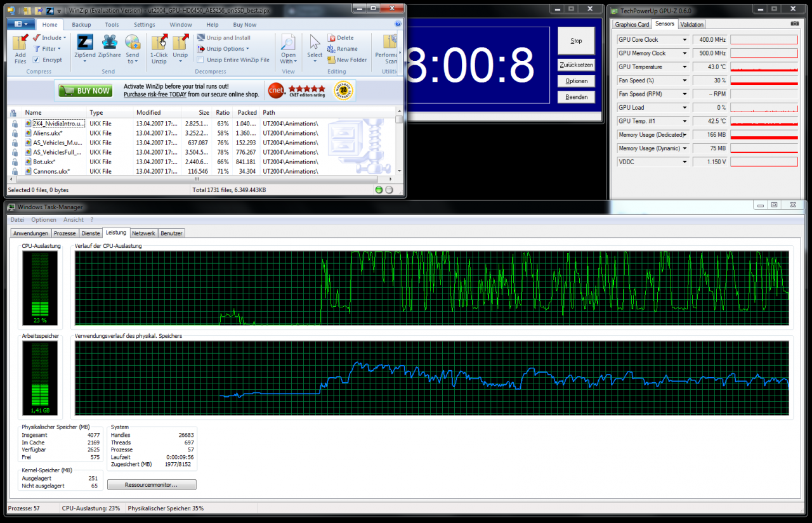Click the Send to disc icon
The image size is (812, 523).
[133, 42]
